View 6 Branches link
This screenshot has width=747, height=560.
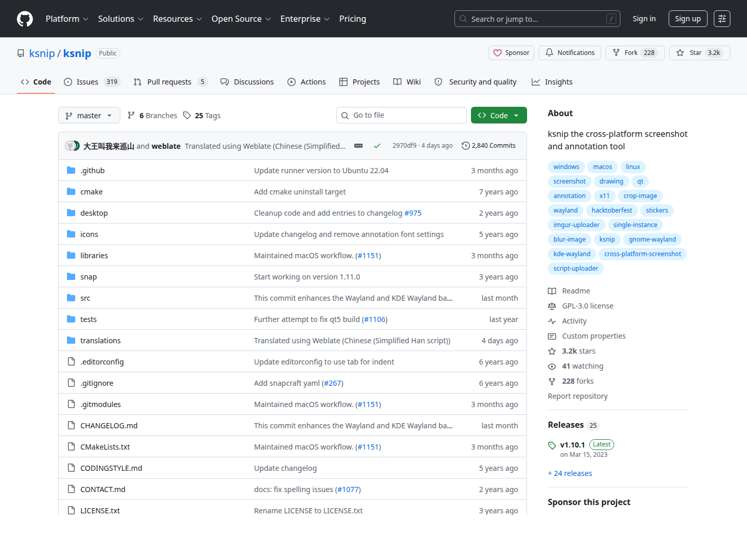coord(153,115)
